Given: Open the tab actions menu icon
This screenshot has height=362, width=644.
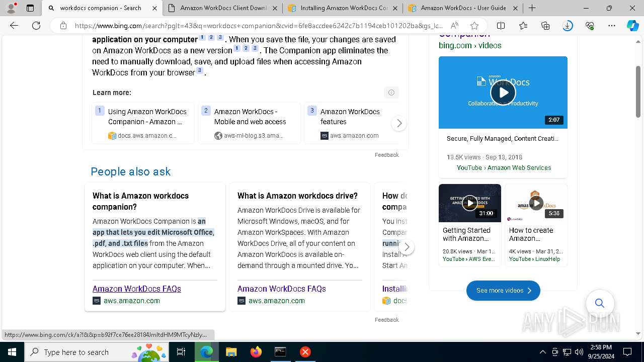Looking at the screenshot, I should point(30,8).
